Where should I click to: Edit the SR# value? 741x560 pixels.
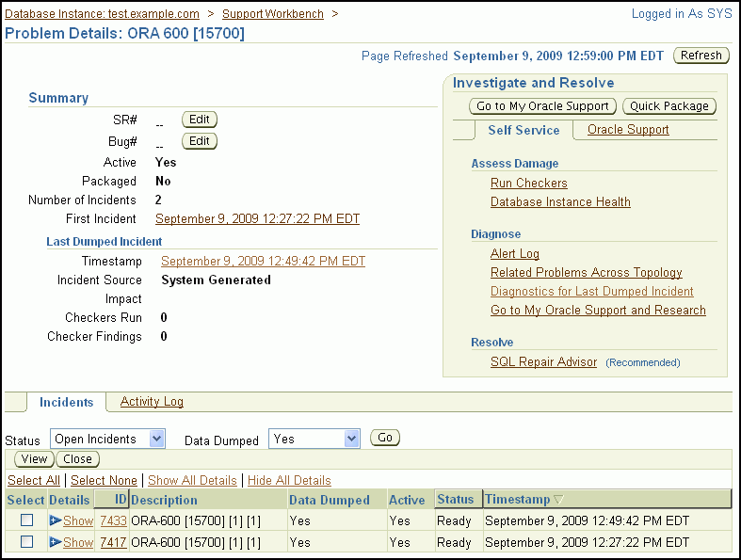click(x=199, y=120)
